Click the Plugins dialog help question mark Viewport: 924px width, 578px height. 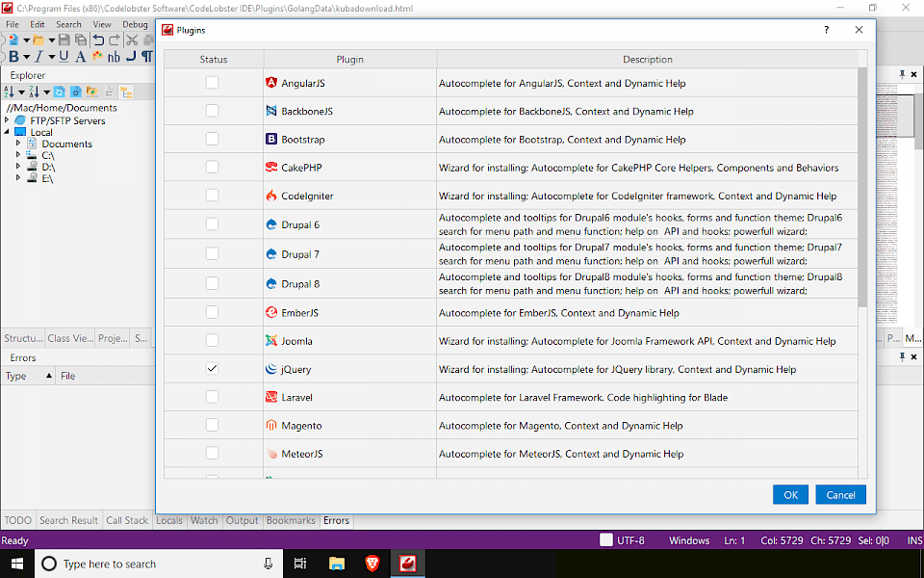[826, 30]
